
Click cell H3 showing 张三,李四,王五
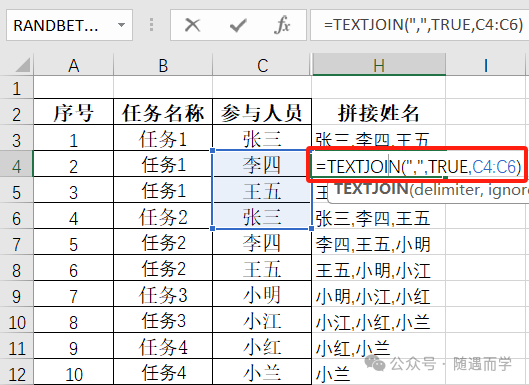pyautogui.click(x=379, y=136)
